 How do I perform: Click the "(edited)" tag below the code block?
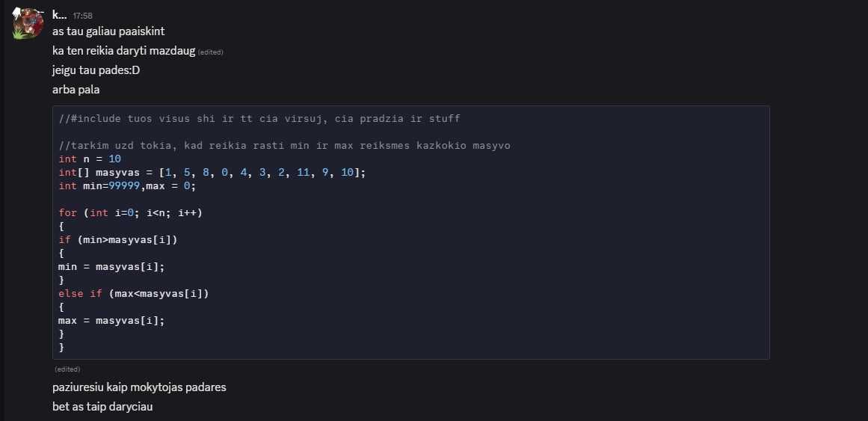click(67, 369)
